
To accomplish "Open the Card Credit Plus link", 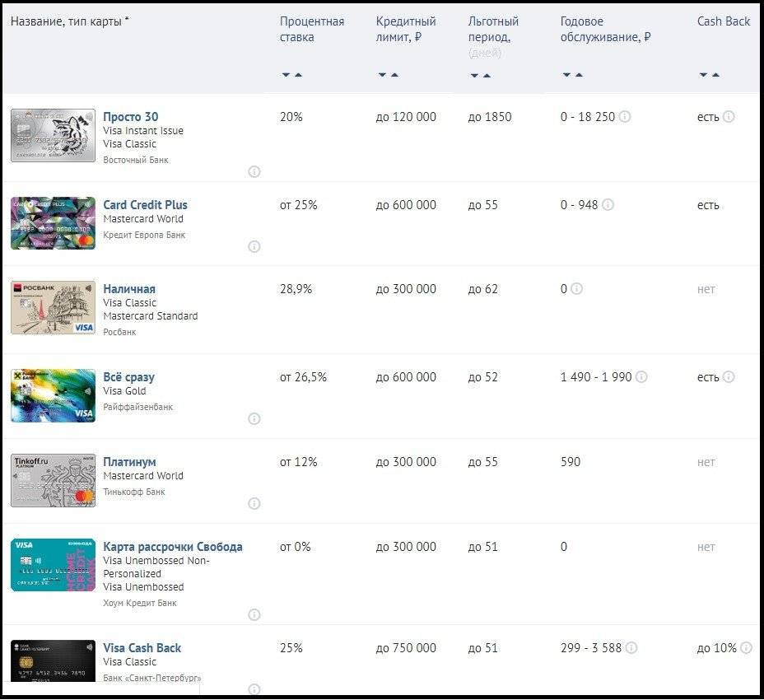I will pos(145,205).
